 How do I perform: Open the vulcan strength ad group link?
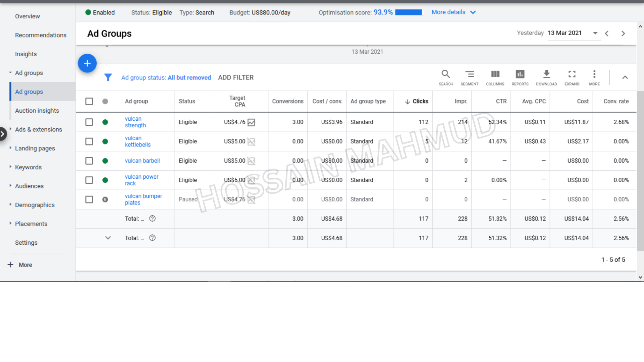pos(136,122)
